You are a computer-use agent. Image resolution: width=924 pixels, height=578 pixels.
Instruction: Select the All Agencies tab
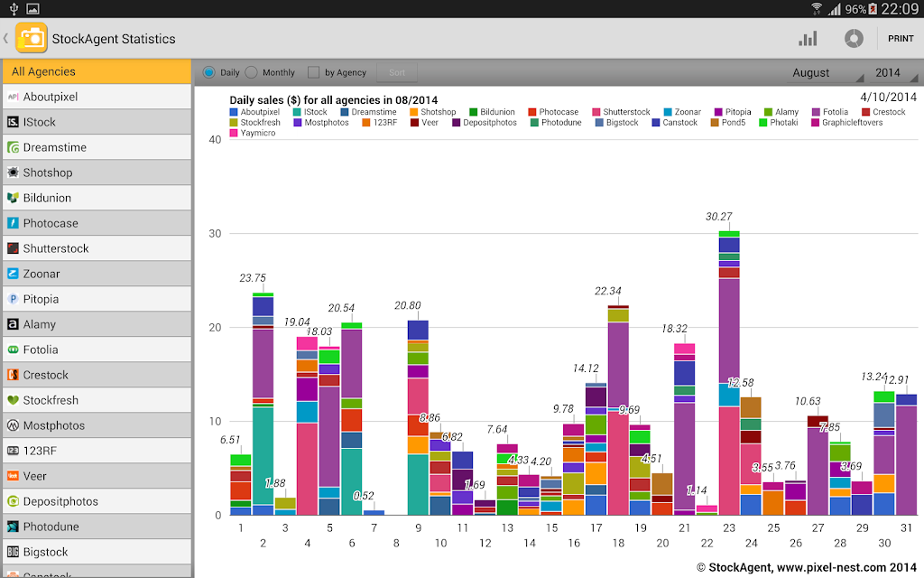pos(97,71)
